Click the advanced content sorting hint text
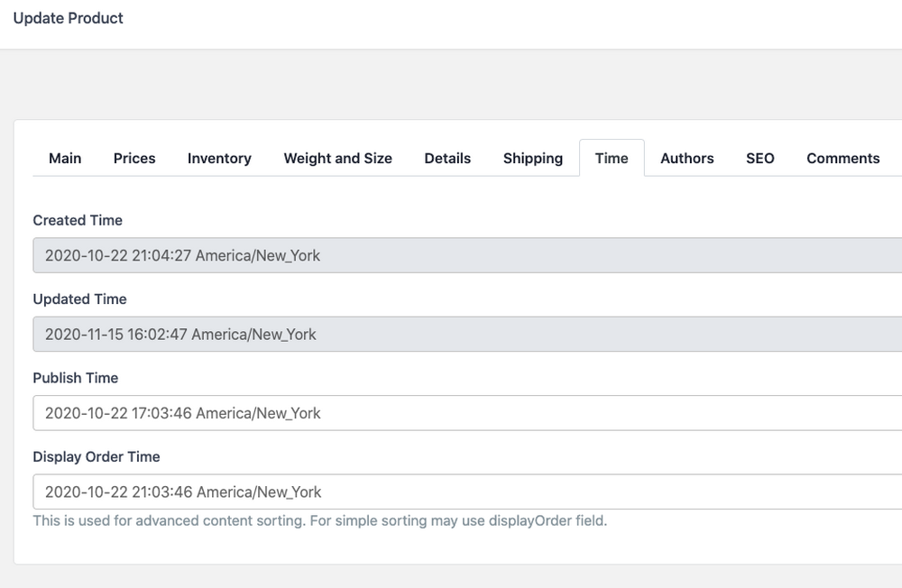The width and height of the screenshot is (902, 588). pyautogui.click(x=320, y=520)
